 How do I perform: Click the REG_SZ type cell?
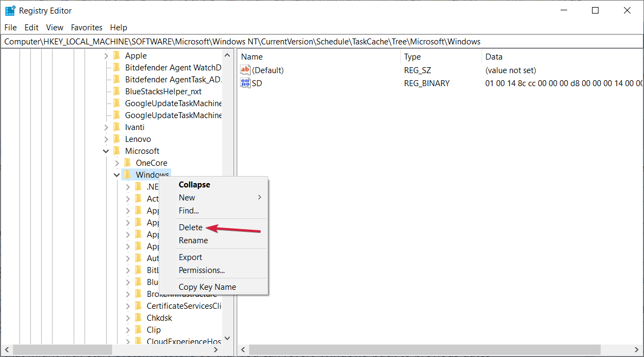click(x=417, y=70)
